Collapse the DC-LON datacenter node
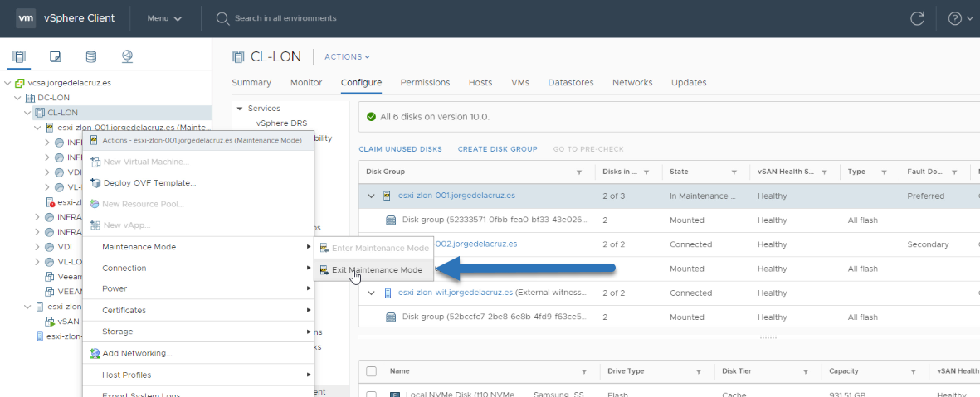The image size is (980, 397). tap(17, 97)
